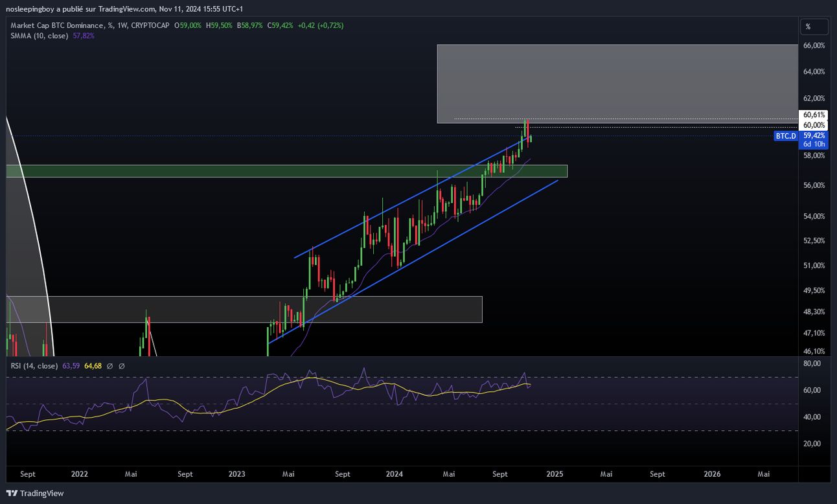Screen dimensions: 837x504
Task: Click the 62,00% price axis label
Action: pos(814,98)
